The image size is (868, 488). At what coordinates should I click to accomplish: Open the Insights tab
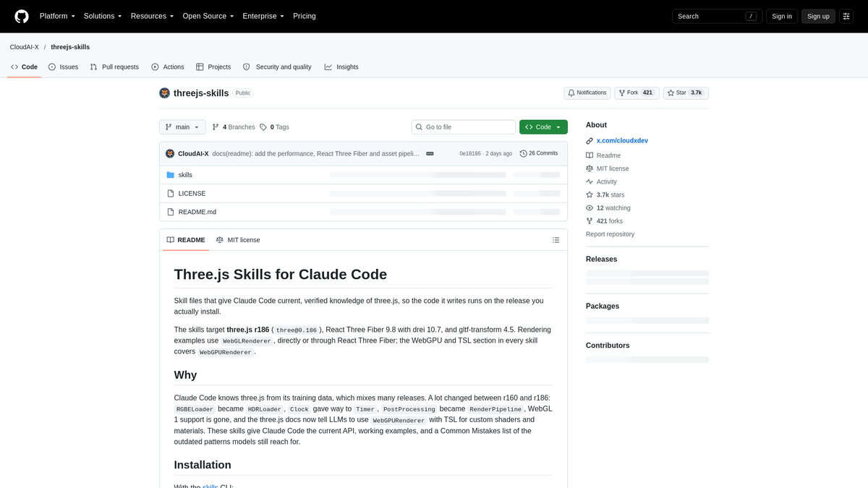point(341,67)
